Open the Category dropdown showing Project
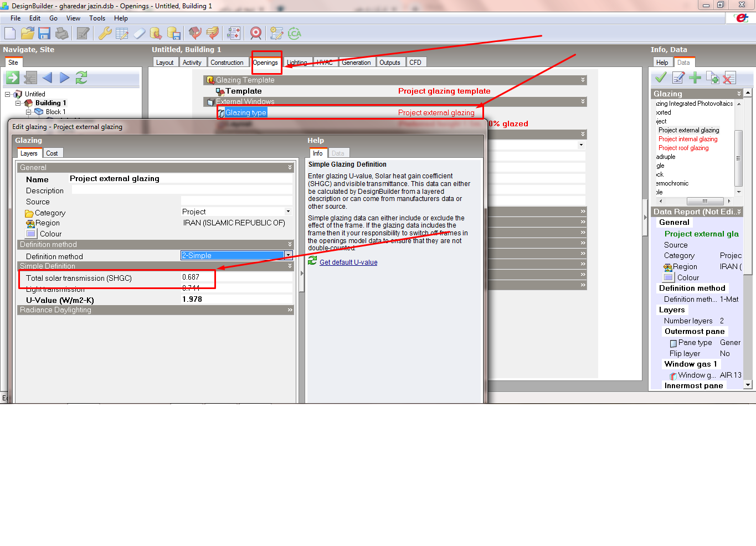This screenshot has width=756, height=546. [288, 212]
